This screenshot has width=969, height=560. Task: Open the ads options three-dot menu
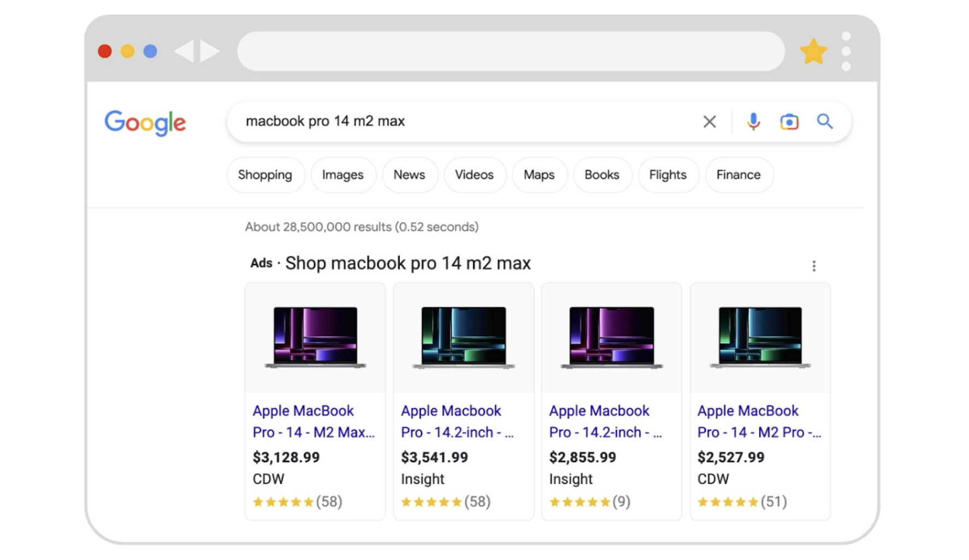(814, 266)
